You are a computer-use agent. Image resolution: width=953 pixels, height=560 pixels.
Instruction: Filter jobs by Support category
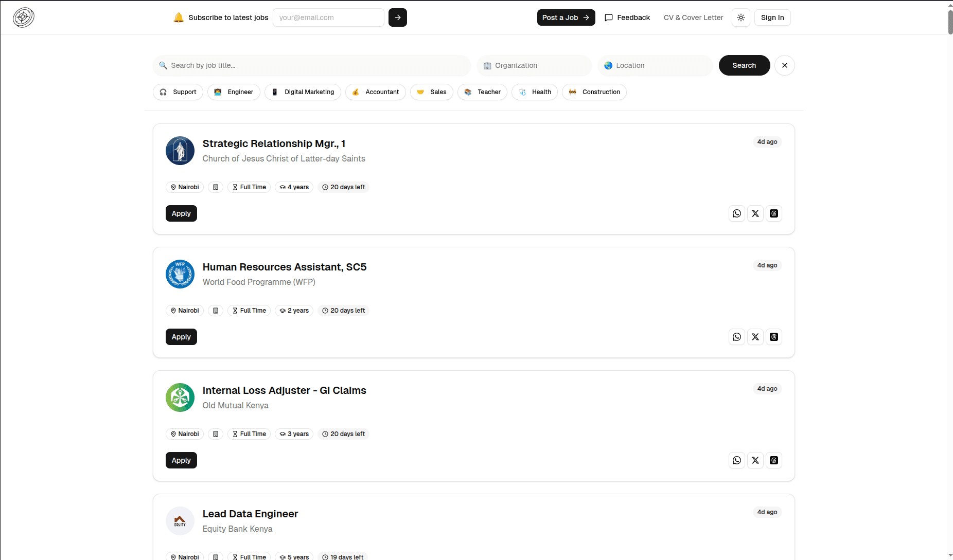click(x=178, y=92)
